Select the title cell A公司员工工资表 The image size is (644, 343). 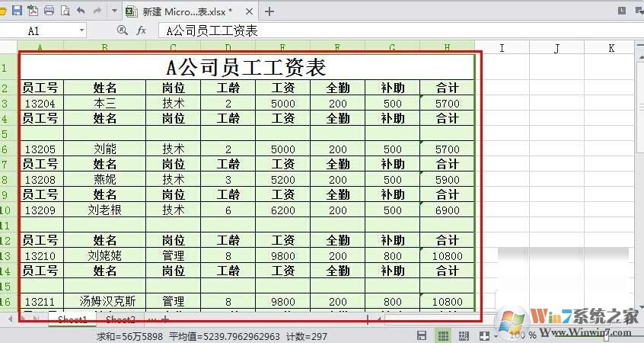click(x=247, y=67)
